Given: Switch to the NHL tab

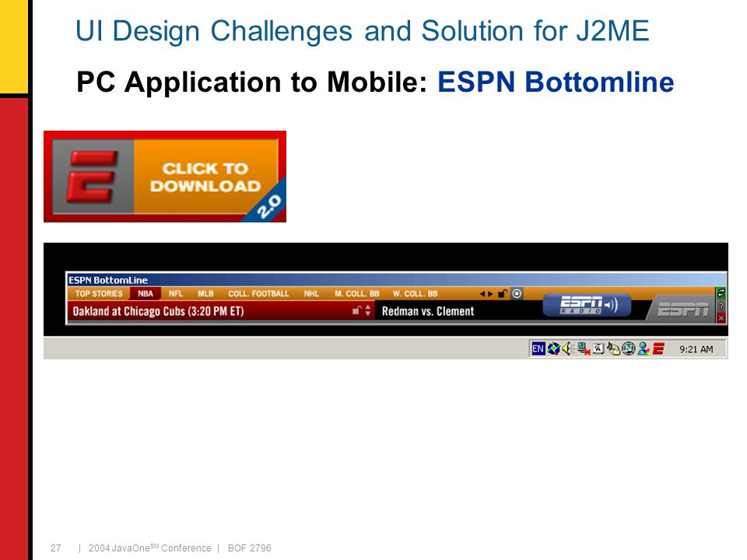Looking at the screenshot, I should pos(311,294).
